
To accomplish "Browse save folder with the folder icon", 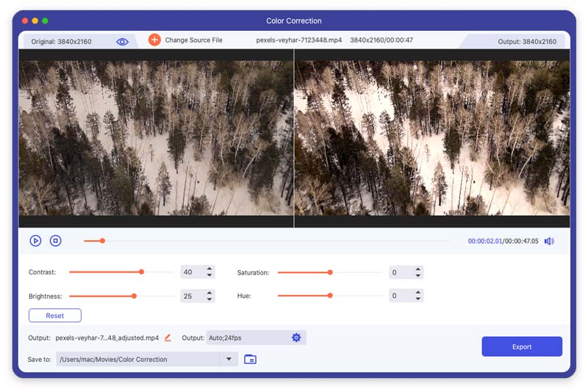I will (250, 360).
